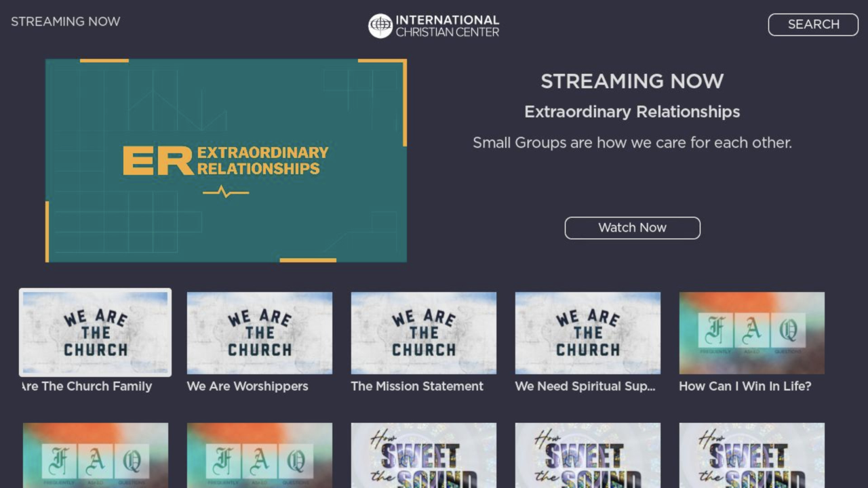
Task: Open the 'We Are Worshippers' episode
Action: [259, 332]
